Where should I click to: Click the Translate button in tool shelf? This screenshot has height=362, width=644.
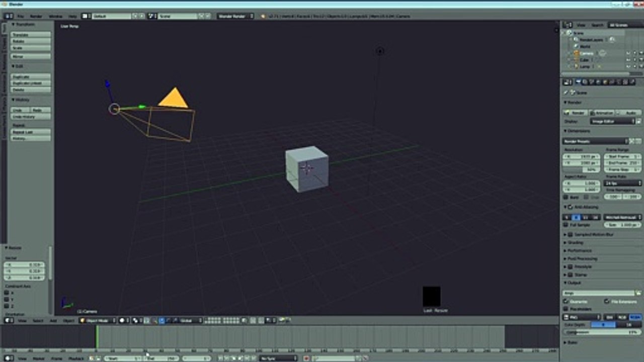pos(31,35)
